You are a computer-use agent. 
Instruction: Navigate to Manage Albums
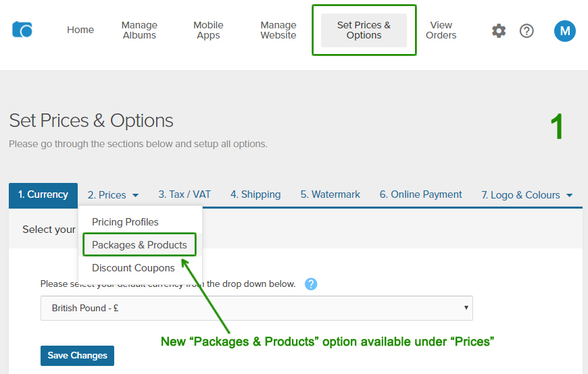pyautogui.click(x=139, y=30)
